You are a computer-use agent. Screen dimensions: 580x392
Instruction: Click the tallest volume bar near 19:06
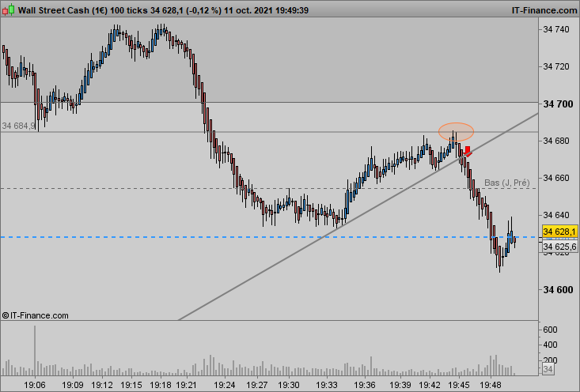(x=35, y=351)
